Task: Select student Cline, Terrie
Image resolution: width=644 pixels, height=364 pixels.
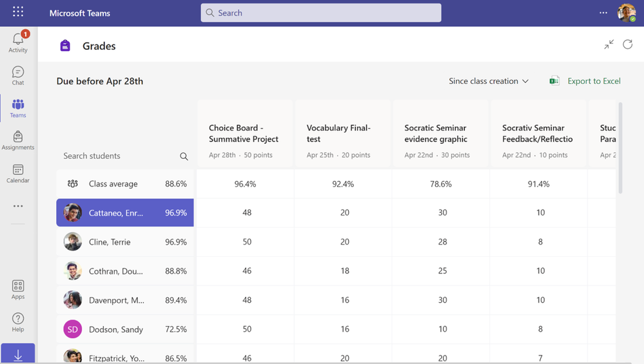Action: click(125, 242)
